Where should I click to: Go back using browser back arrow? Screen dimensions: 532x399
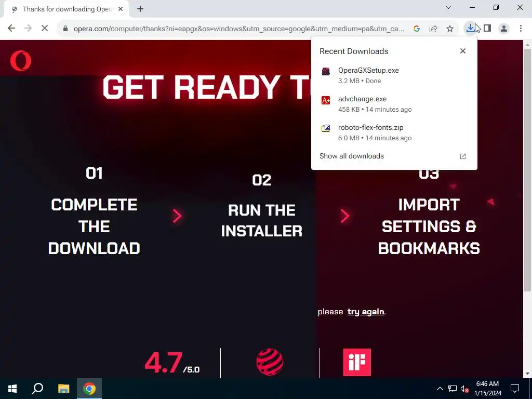click(11, 29)
